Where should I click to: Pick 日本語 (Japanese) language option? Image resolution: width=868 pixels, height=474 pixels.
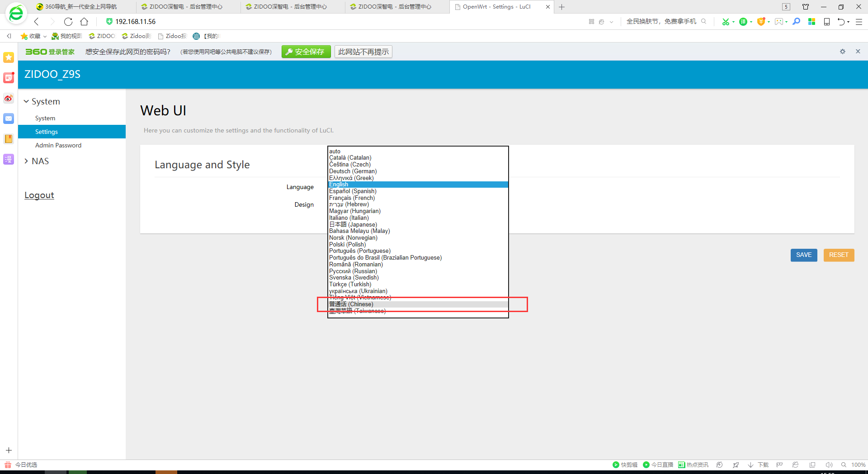tap(353, 224)
